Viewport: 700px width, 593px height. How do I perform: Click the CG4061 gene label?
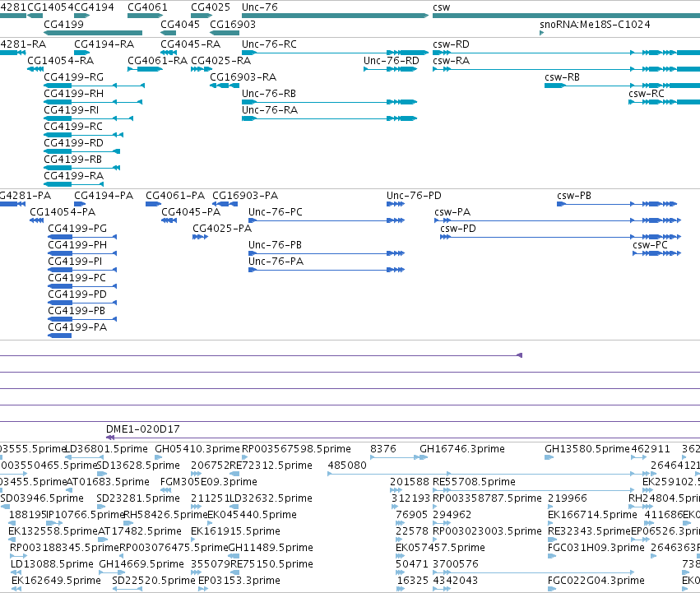(x=147, y=7)
